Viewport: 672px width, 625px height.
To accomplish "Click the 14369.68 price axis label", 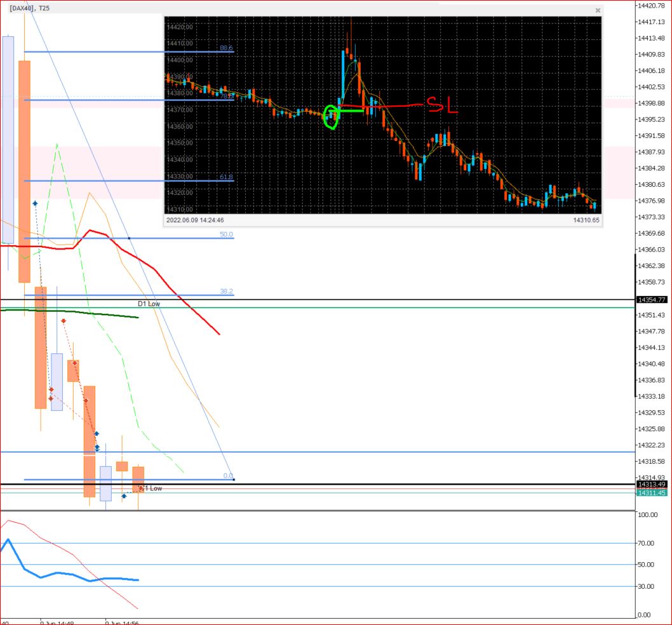I will point(652,234).
